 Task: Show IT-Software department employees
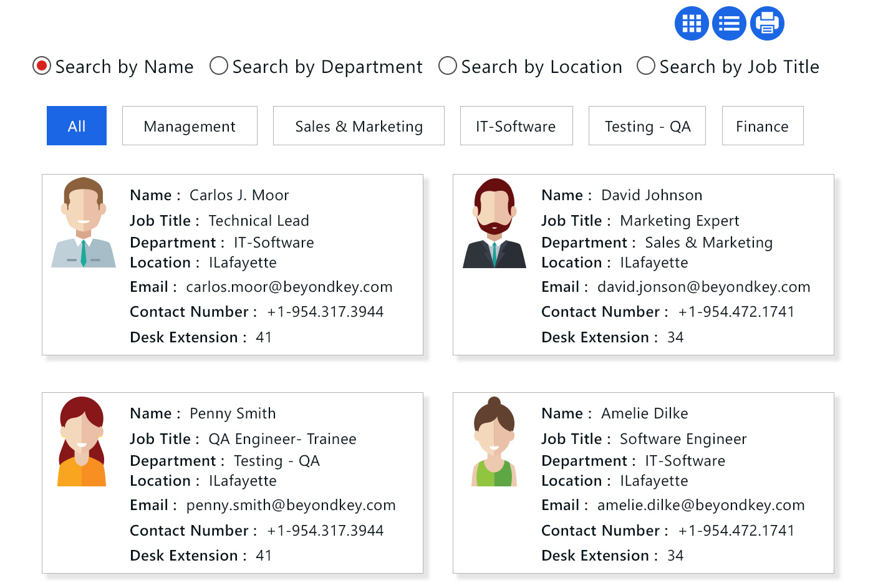(x=516, y=126)
